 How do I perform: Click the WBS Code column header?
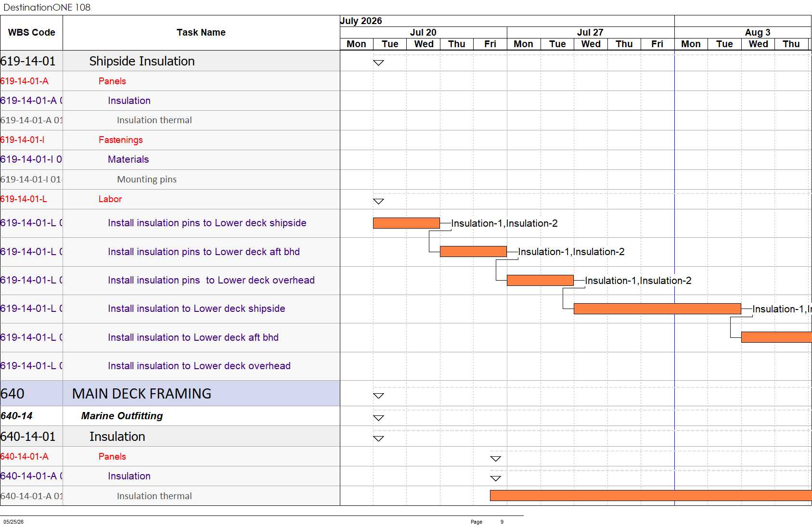coord(31,33)
